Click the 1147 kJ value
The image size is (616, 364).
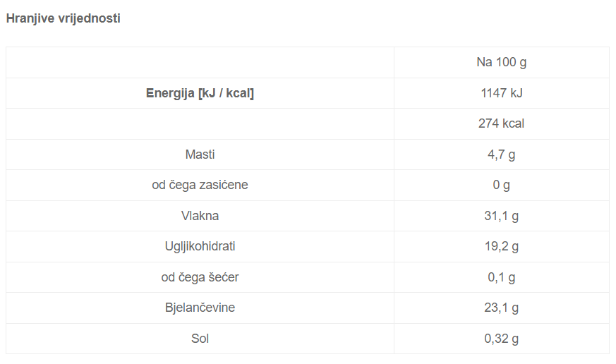click(501, 93)
